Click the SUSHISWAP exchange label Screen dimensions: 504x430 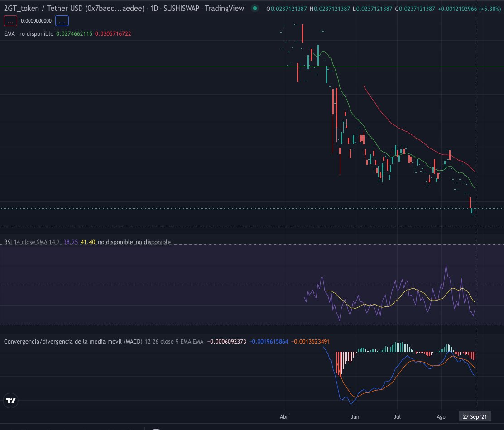tap(181, 8)
